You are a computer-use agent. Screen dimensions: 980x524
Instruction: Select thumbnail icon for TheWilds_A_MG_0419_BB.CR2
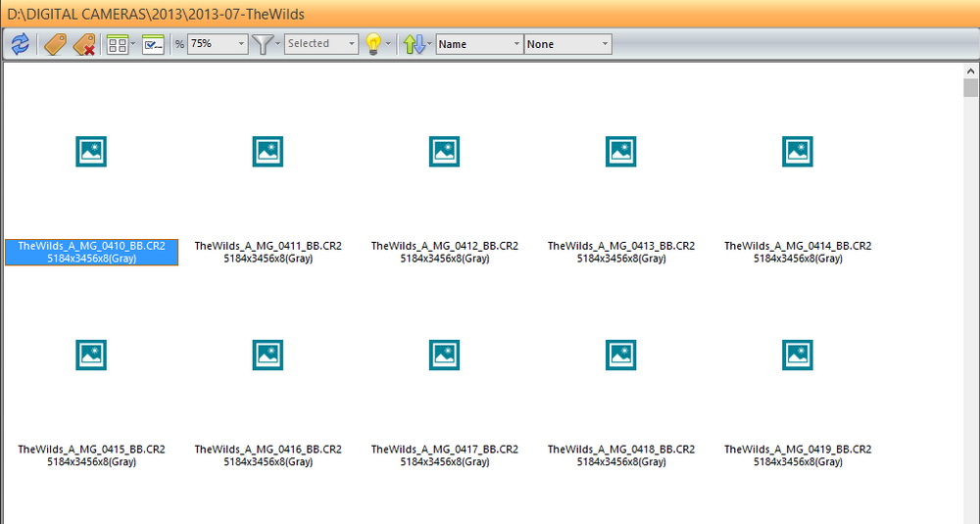pyautogui.click(x=798, y=355)
